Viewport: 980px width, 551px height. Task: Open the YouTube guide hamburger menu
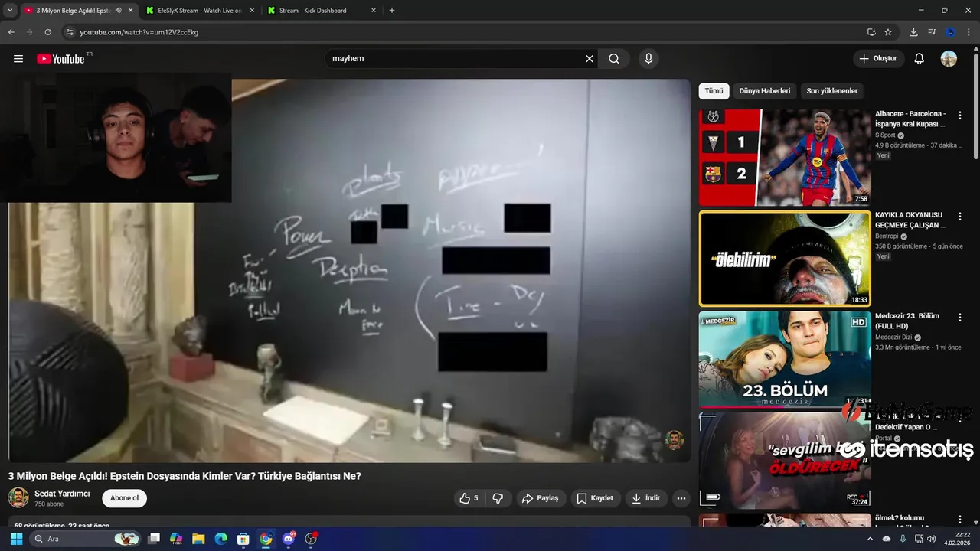click(x=18, y=59)
